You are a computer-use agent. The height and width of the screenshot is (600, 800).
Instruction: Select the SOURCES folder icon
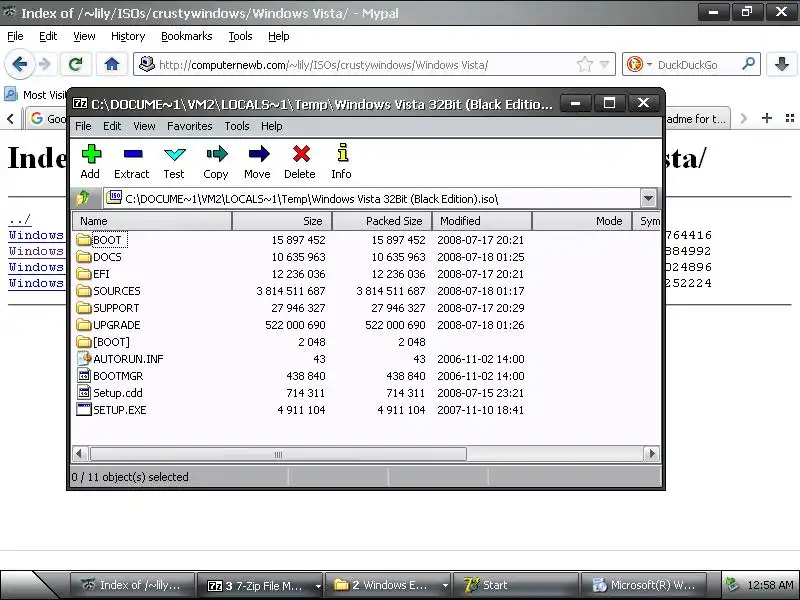click(x=84, y=291)
